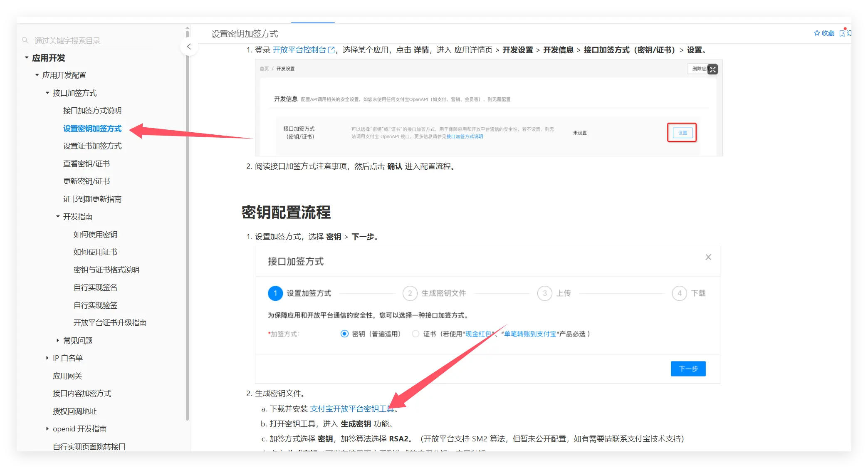Expand the 常见问题 tree node
Image resolution: width=868 pixels, height=468 pixels.
pos(58,340)
